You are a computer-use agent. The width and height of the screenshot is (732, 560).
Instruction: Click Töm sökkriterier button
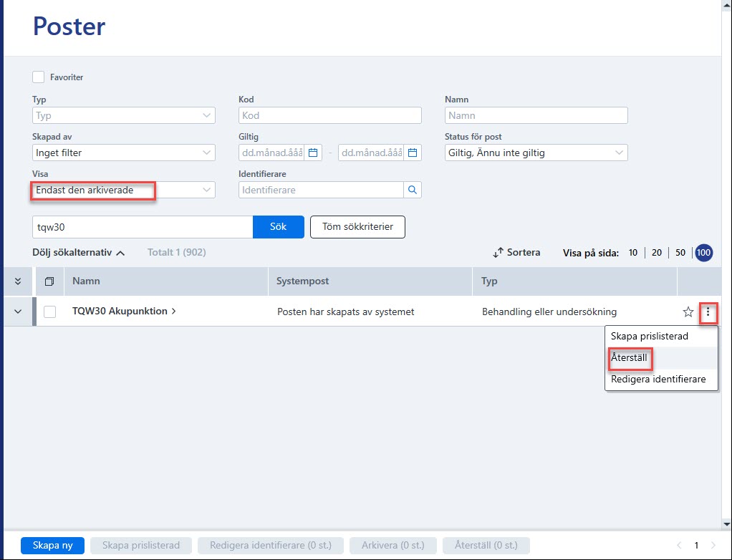tap(357, 227)
